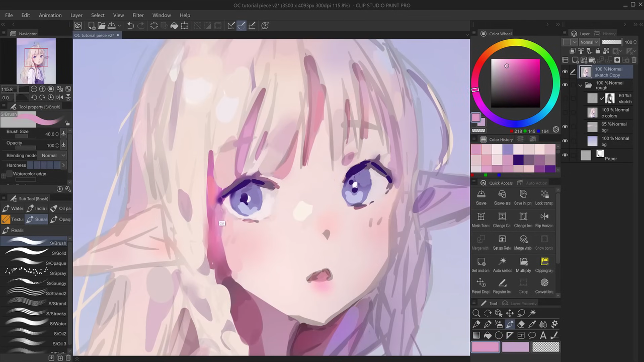Click the Zoom in icon in Navigator
The height and width of the screenshot is (362, 644).
coord(42,89)
